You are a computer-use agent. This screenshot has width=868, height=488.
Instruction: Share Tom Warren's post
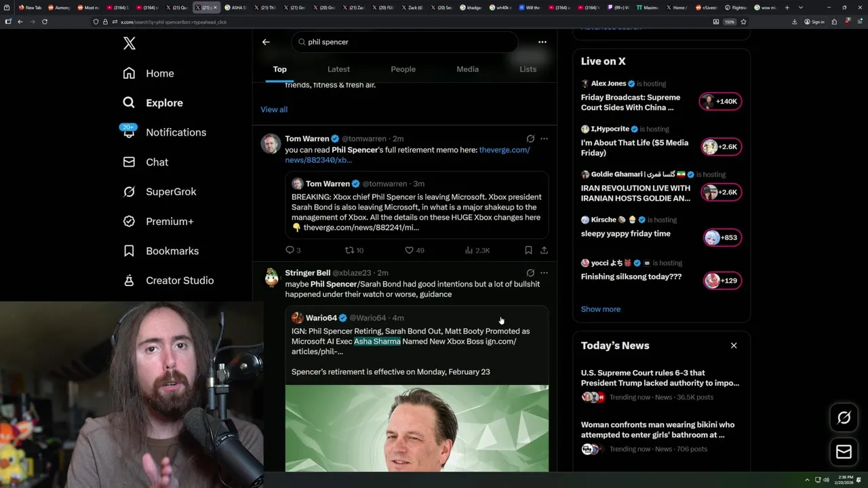coord(544,250)
